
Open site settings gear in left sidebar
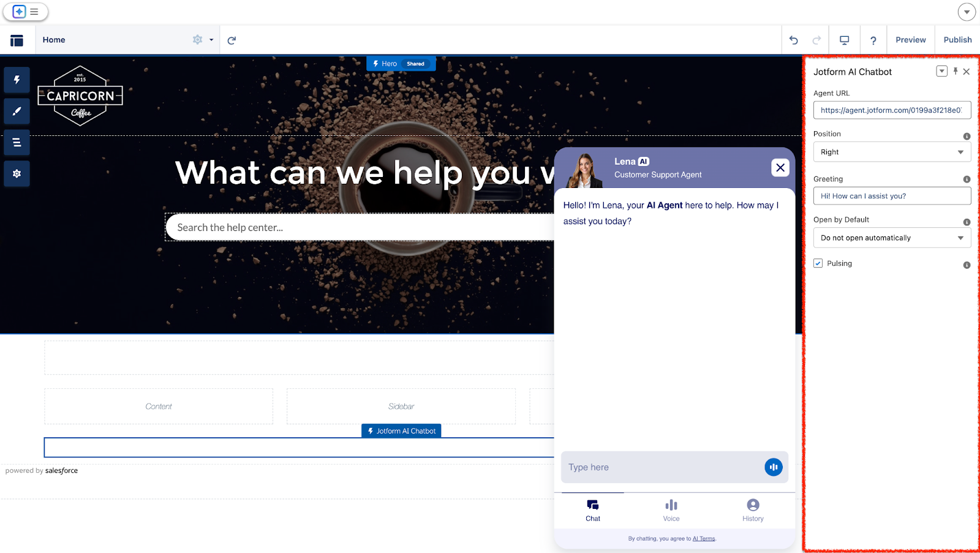[17, 173]
